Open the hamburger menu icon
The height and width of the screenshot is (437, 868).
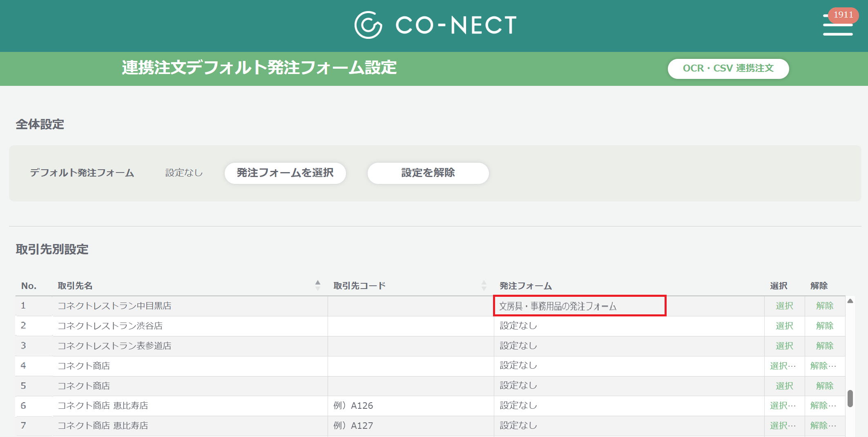coord(837,25)
